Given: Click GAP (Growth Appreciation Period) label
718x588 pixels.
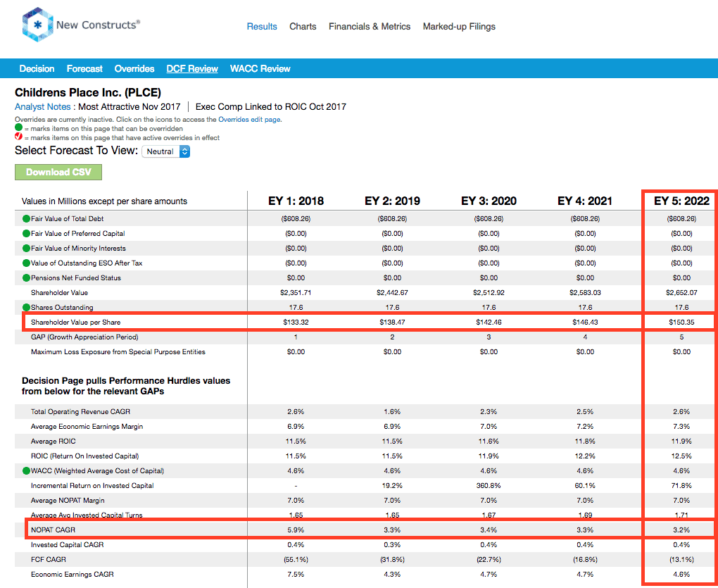Looking at the screenshot, I should (84, 337).
